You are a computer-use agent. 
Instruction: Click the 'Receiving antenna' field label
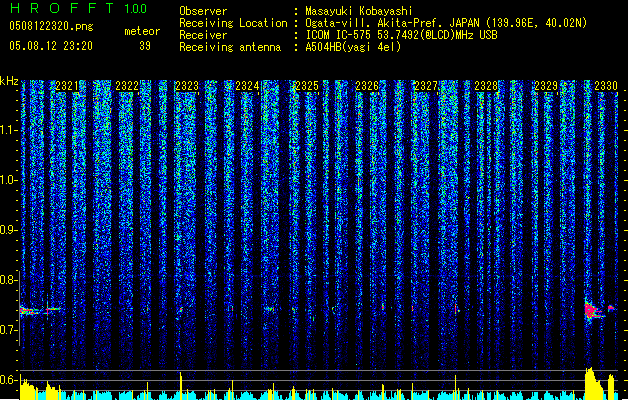(x=230, y=47)
